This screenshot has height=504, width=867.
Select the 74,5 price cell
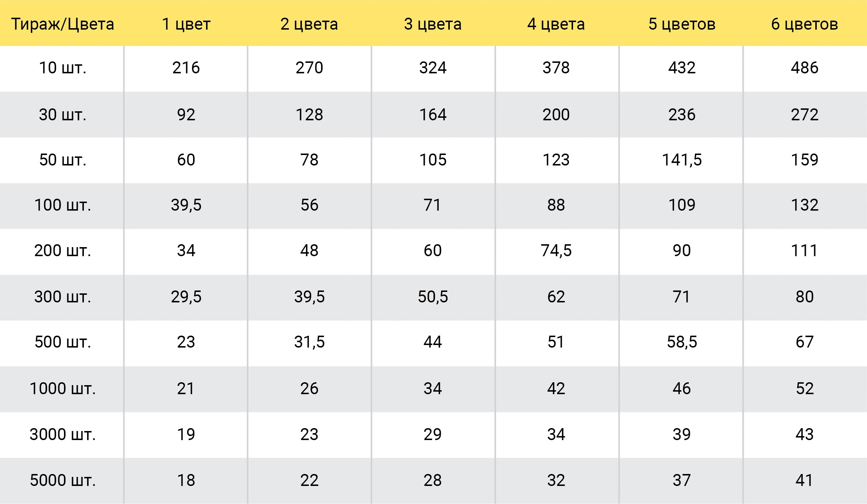click(556, 250)
